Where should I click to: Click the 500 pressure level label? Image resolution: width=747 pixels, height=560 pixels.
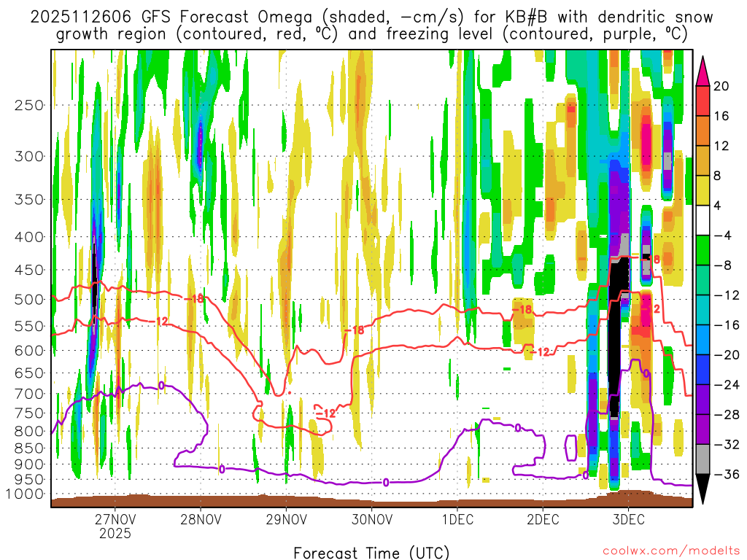[29, 300]
